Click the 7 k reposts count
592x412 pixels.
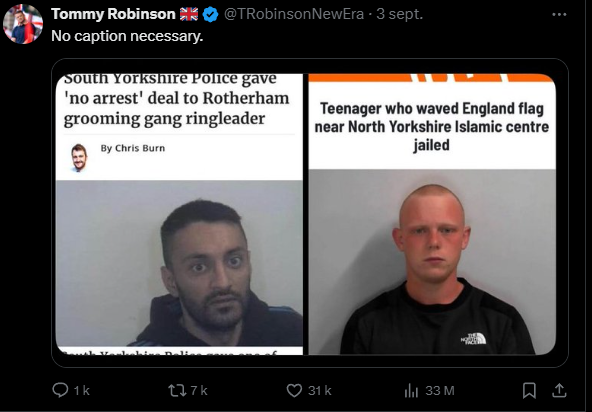199,390
